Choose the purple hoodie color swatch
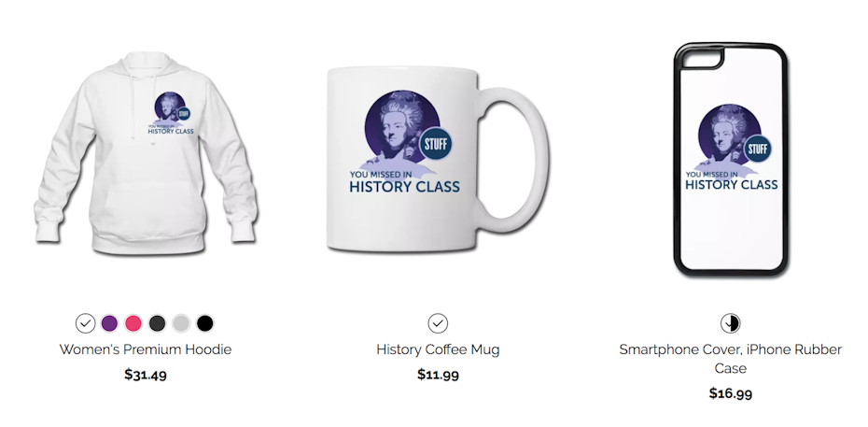The image size is (868, 427). tap(109, 323)
